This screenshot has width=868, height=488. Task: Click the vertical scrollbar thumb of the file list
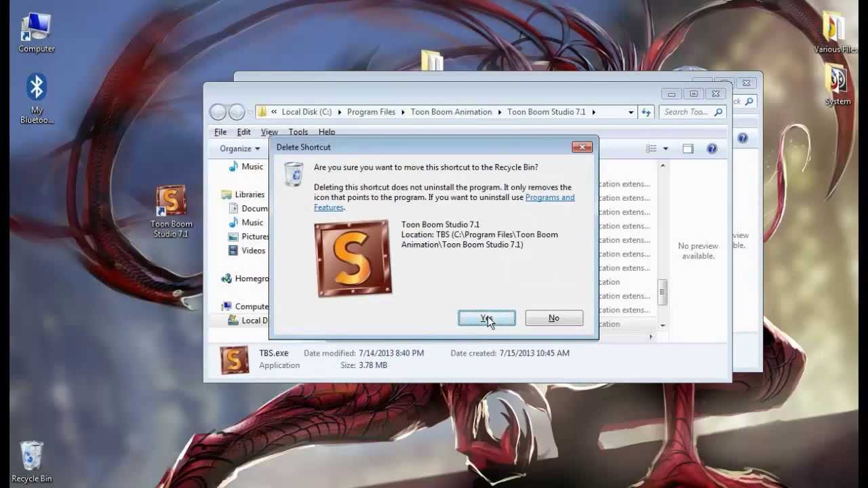663,292
